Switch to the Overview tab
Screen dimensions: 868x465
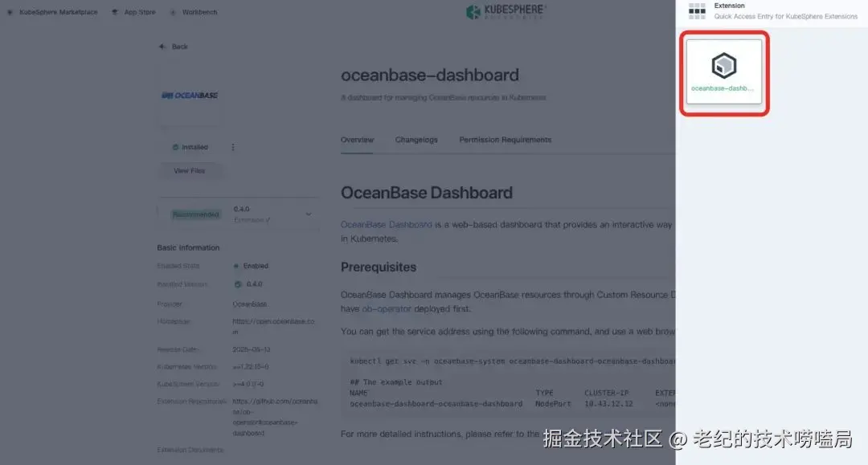(x=357, y=140)
